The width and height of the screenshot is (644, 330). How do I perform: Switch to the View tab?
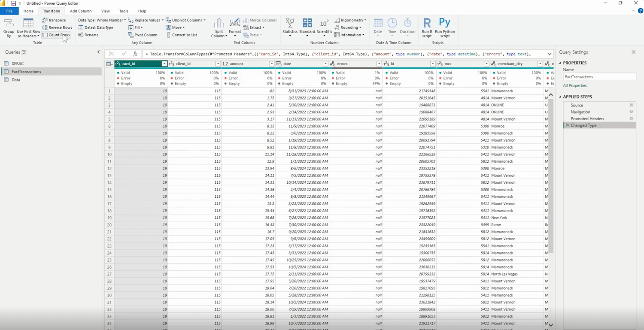(105, 11)
